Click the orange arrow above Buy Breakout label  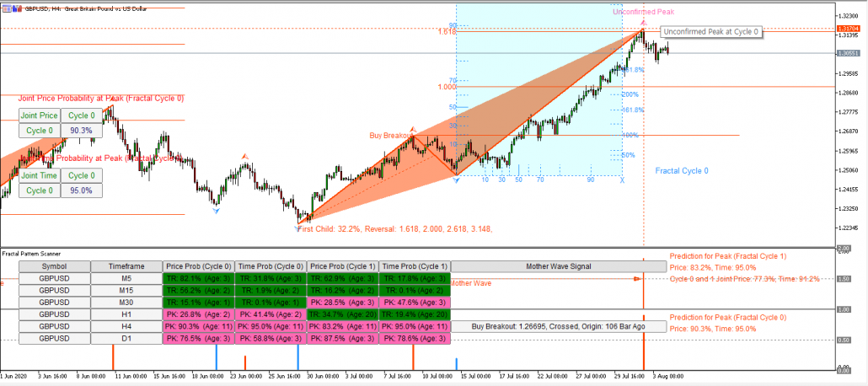(412, 128)
